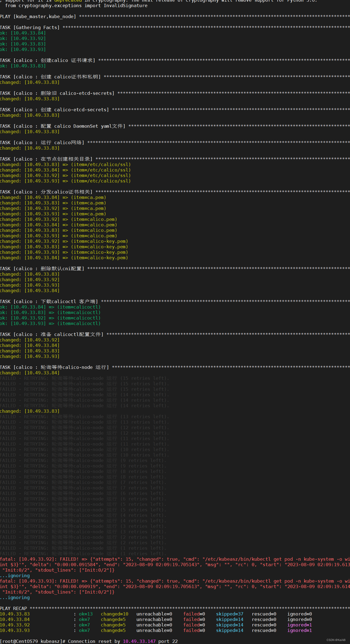The width and height of the screenshot is (350, 644).
Task: Click the 'fatal: [10.49.33.93]: FAILED!' line
Action: click(x=175, y=581)
